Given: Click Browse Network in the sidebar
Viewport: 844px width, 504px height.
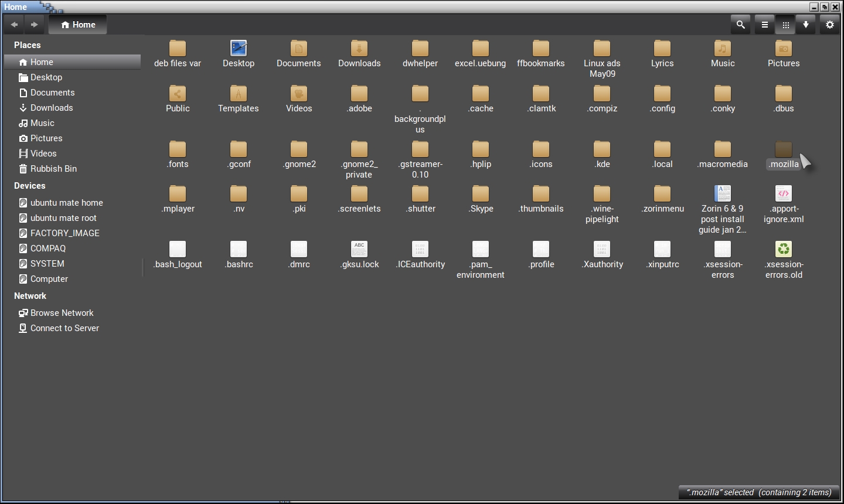Looking at the screenshot, I should 62,313.
